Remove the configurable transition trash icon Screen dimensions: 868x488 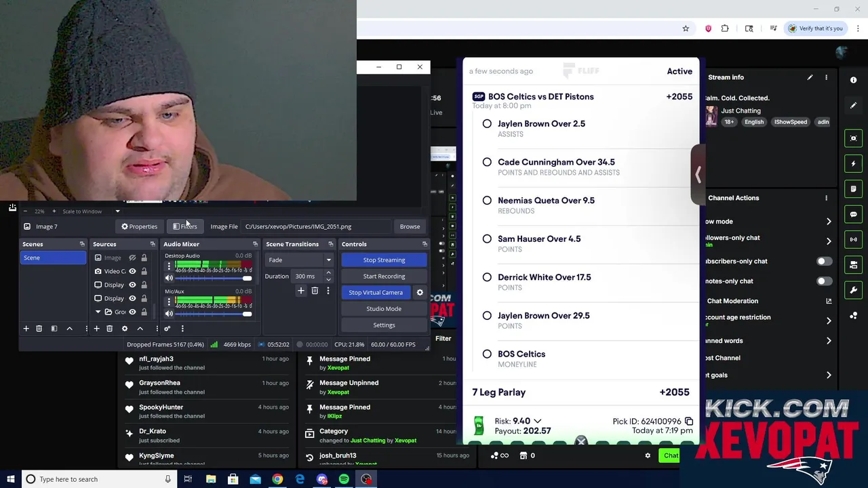tap(315, 291)
